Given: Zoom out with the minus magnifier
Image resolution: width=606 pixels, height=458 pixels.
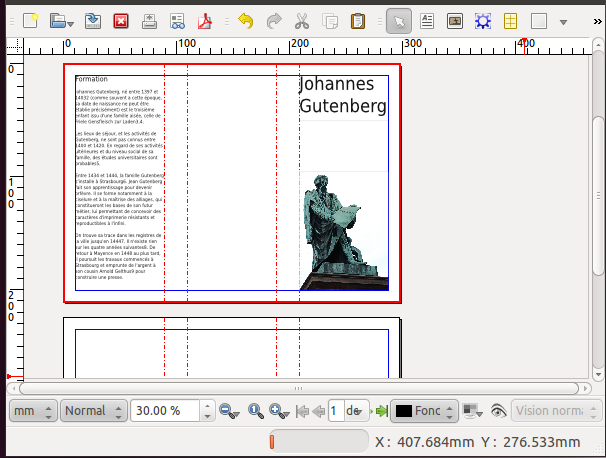Looking at the screenshot, I should (229, 411).
